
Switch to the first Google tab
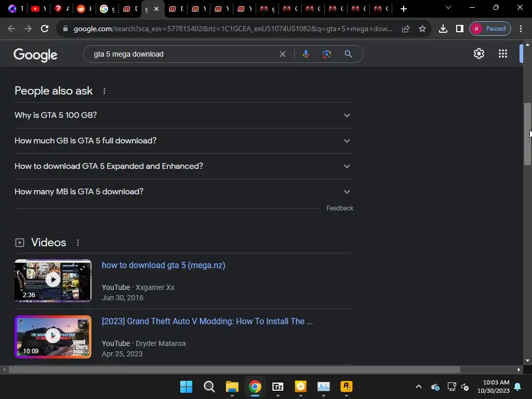pos(107,9)
